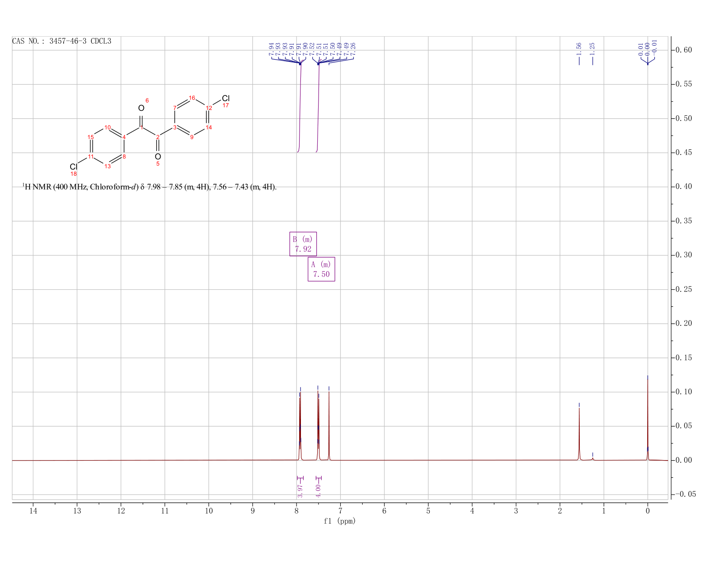The image size is (728, 563).
Task: Click x-axis tick label 1
Action: [x=604, y=511]
